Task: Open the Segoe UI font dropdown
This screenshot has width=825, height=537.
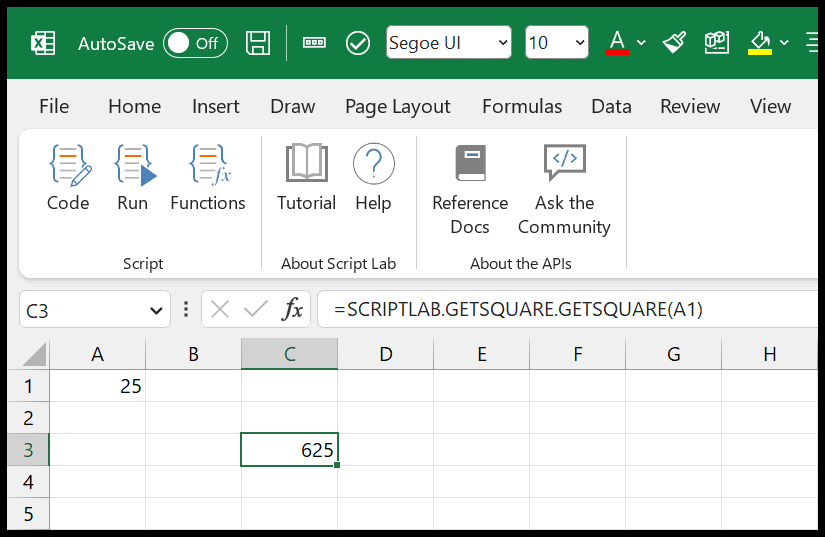Action: click(448, 42)
